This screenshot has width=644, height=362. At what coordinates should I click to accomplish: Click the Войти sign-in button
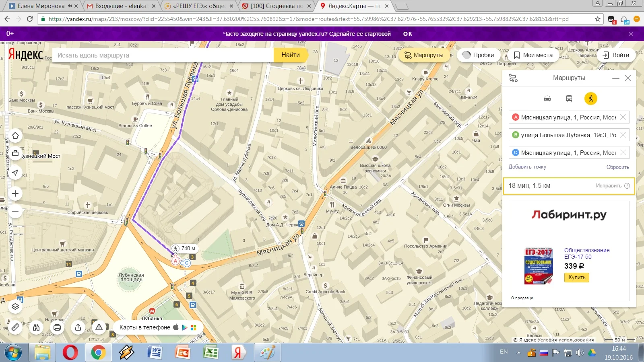click(x=616, y=55)
